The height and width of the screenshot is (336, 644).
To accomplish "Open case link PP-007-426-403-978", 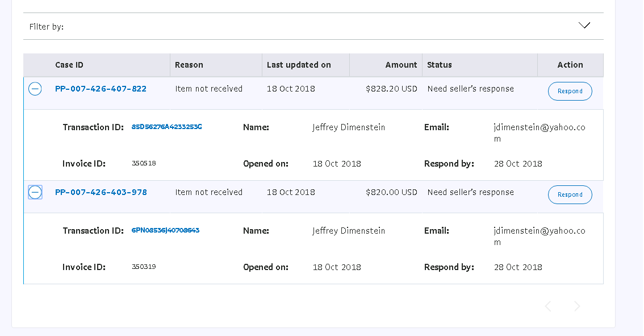I will (x=101, y=192).
